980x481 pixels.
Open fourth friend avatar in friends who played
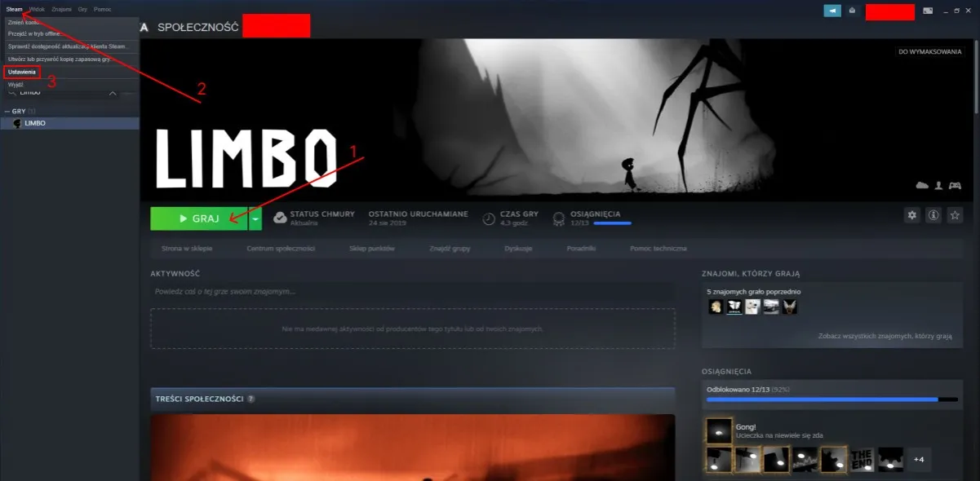tap(771, 307)
